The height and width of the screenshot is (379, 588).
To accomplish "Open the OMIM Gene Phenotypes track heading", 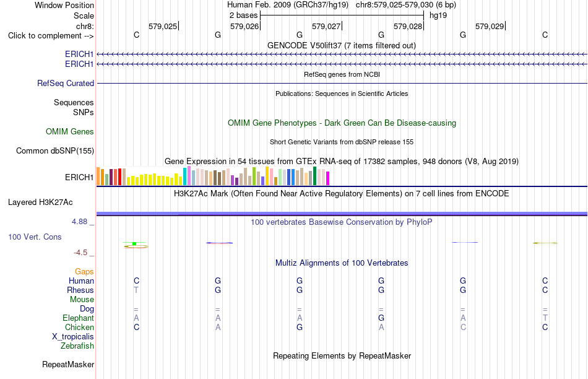I will [x=342, y=123].
